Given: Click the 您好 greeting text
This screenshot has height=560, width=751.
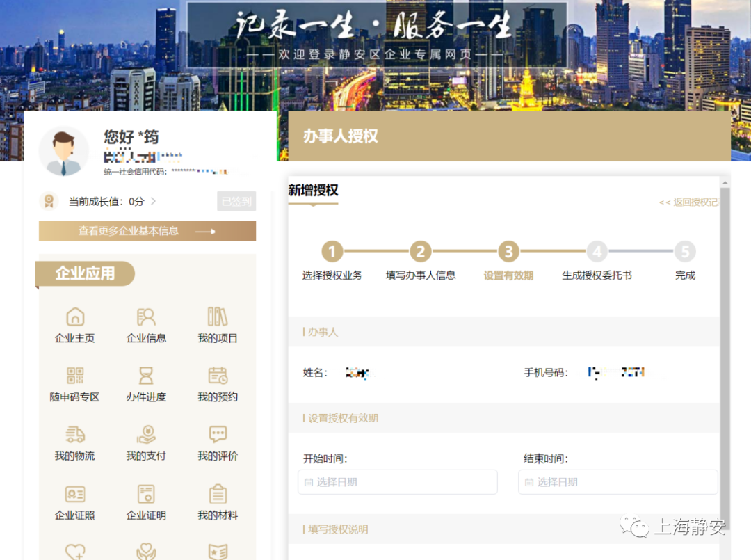Looking at the screenshot, I should [x=131, y=137].
